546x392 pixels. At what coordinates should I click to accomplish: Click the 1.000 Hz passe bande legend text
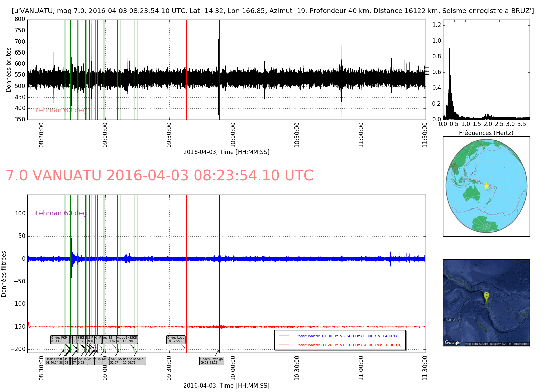point(346,336)
